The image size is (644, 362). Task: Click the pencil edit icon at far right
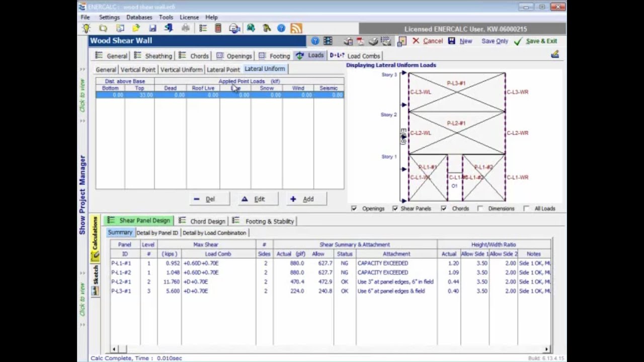tap(554, 54)
